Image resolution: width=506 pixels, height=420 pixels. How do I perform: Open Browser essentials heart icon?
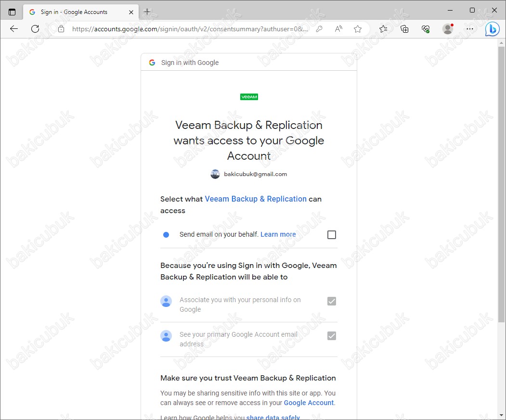(426, 29)
